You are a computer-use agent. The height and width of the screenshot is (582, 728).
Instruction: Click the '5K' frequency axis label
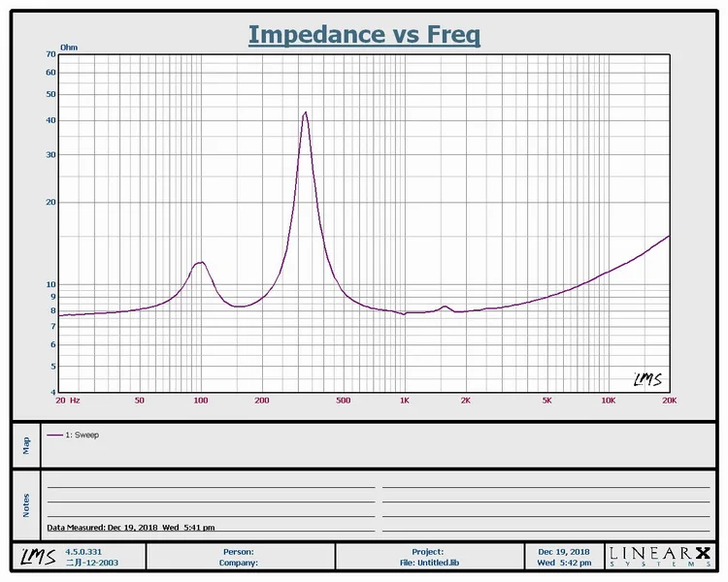point(546,400)
